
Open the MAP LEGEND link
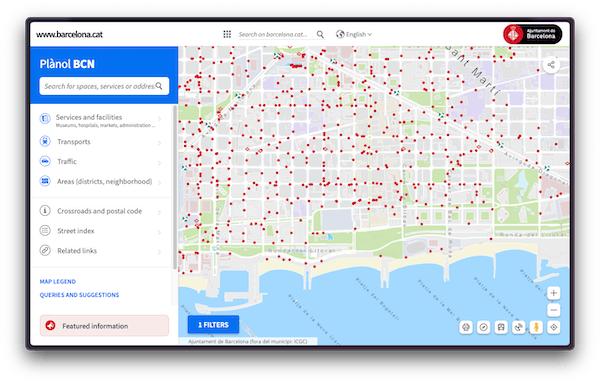point(58,281)
